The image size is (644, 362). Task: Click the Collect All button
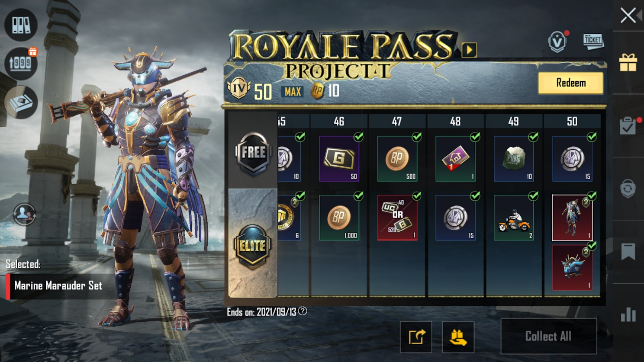(548, 336)
